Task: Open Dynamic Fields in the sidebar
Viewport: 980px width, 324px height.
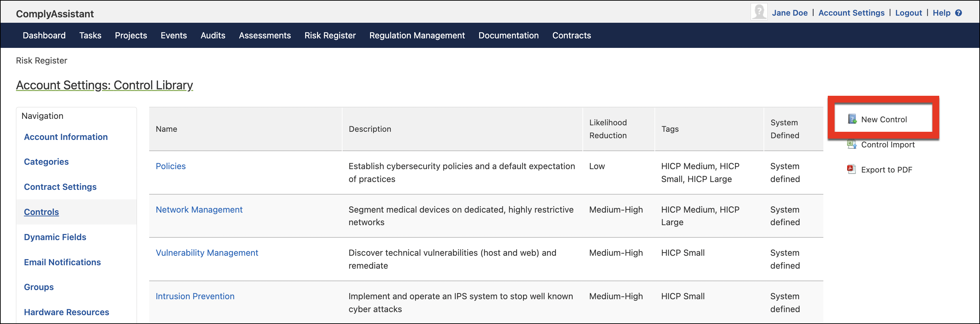Action: point(55,237)
